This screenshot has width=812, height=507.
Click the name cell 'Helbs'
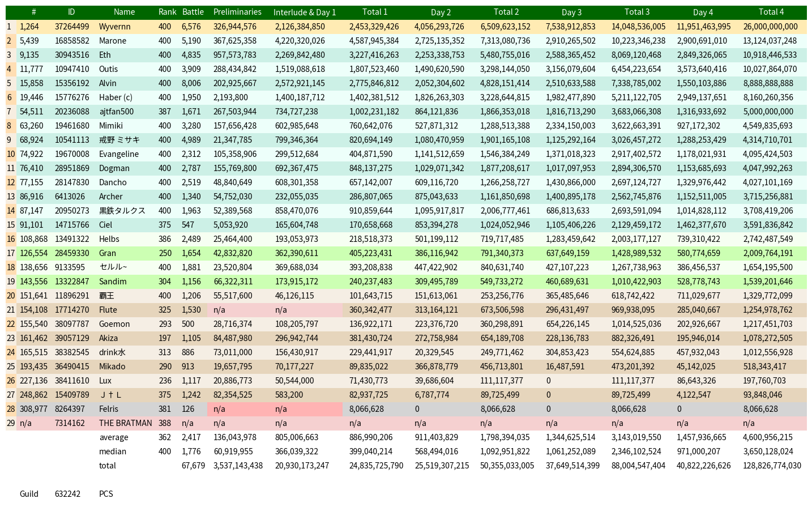pos(109,239)
